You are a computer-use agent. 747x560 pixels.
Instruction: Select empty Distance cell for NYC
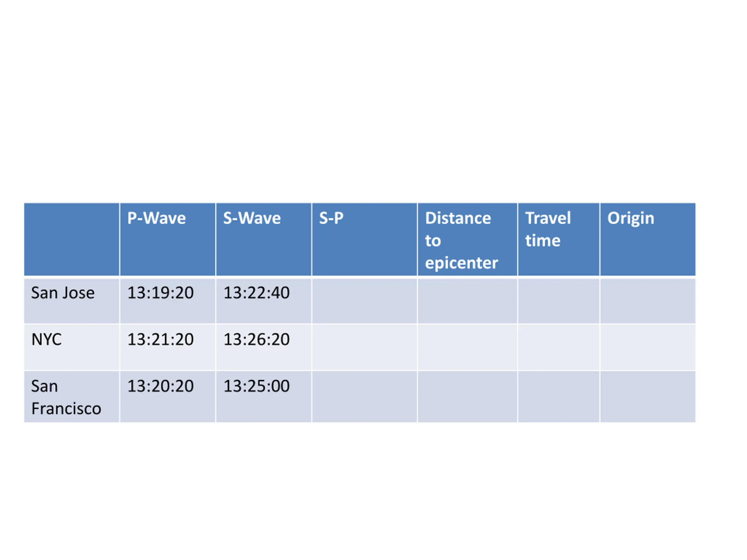(467, 347)
